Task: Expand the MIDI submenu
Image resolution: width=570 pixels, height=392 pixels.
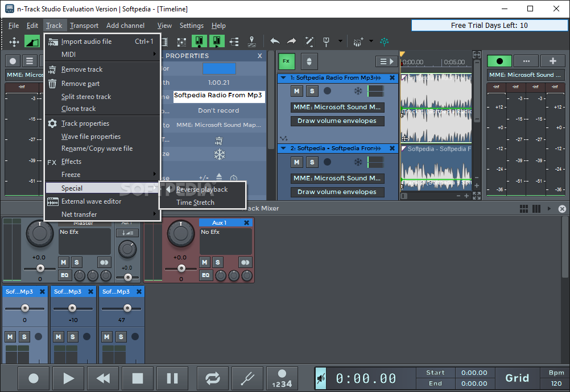Action: (x=102, y=55)
